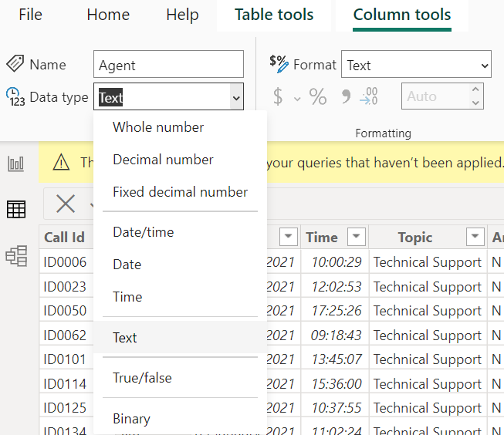The height and width of the screenshot is (435, 504).
Task: Open the Topic column filter dropdown
Action: point(475,237)
